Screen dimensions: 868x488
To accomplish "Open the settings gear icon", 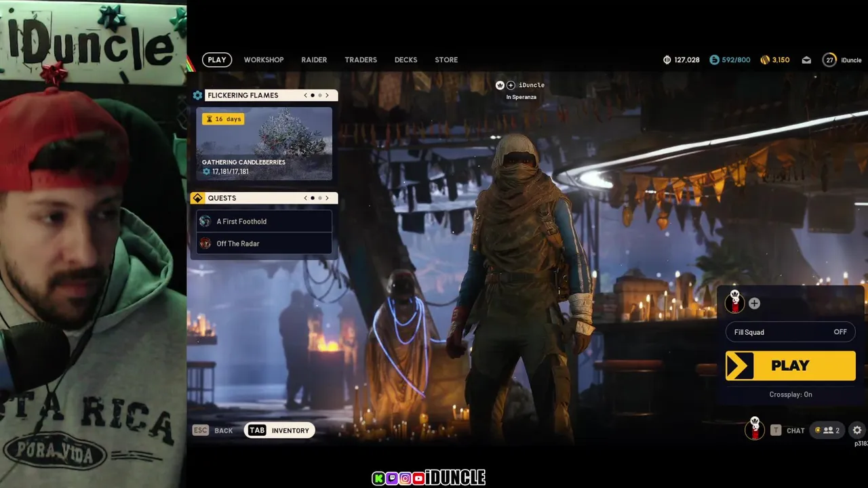I will (857, 430).
